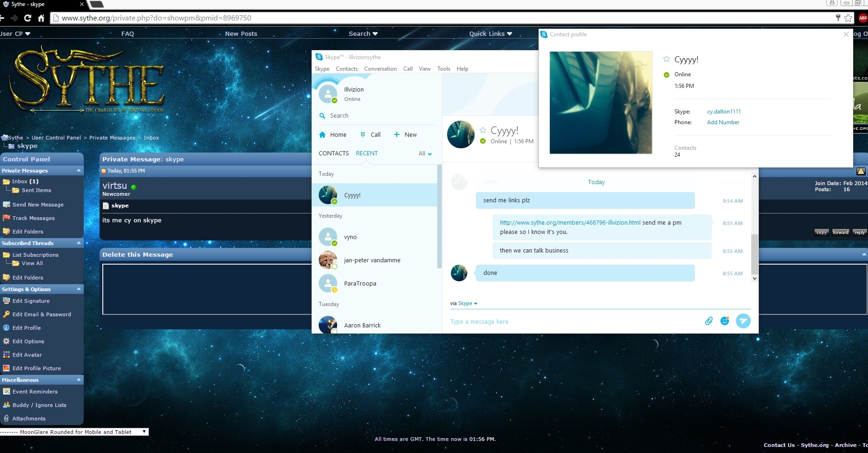The image size is (868, 453).
Task: Reload the page with the browser refresh icon
Action: tap(27, 18)
